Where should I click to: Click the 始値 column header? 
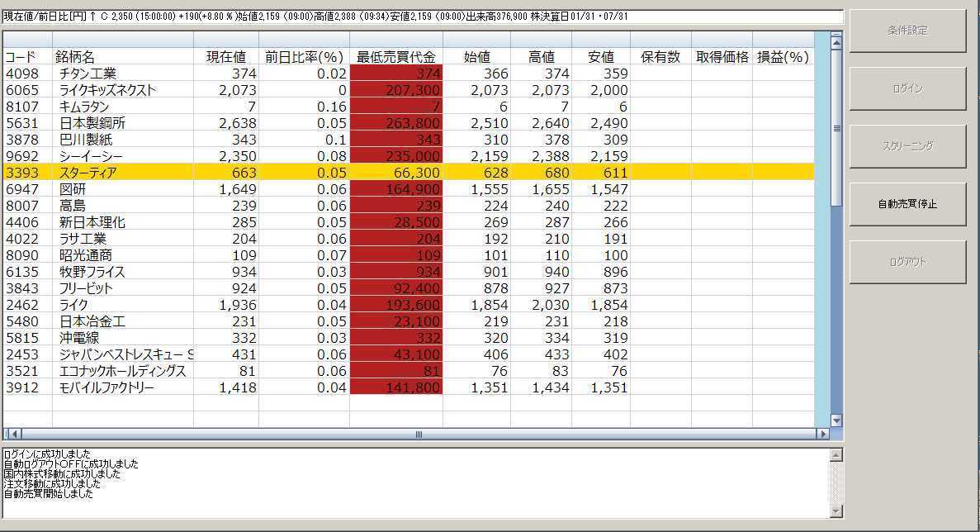coord(477,57)
